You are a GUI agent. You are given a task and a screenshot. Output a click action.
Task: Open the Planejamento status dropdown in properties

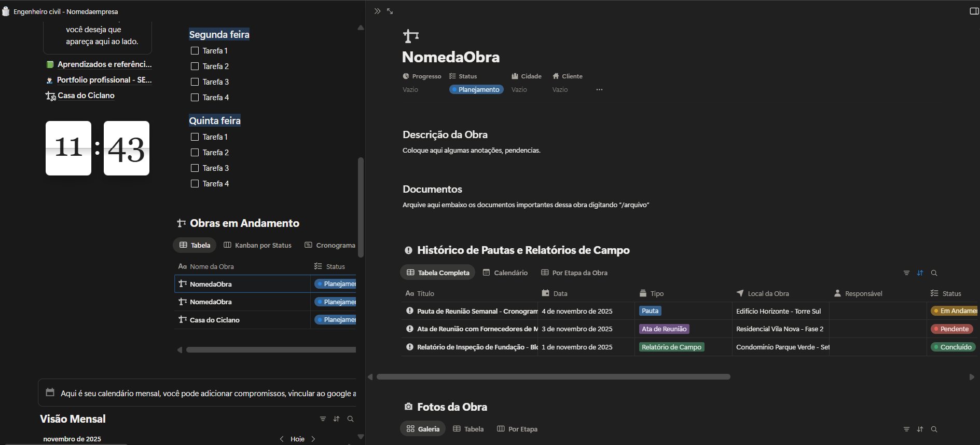(x=476, y=90)
